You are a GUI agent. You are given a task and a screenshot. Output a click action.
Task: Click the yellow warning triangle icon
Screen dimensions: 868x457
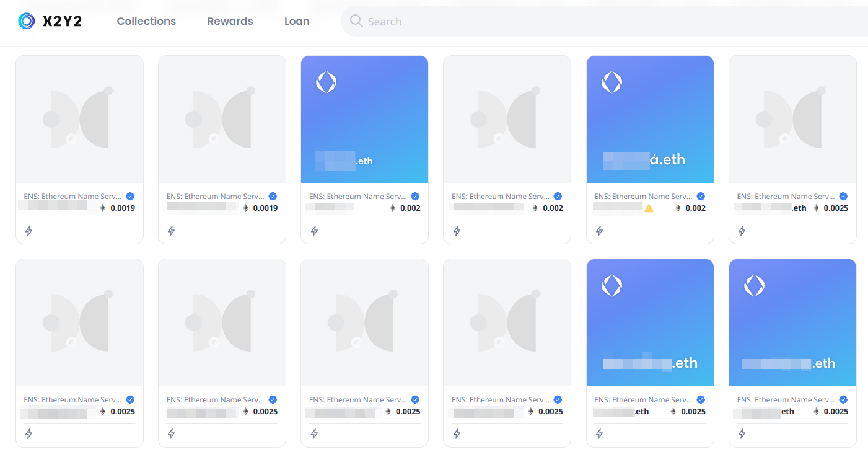point(649,208)
